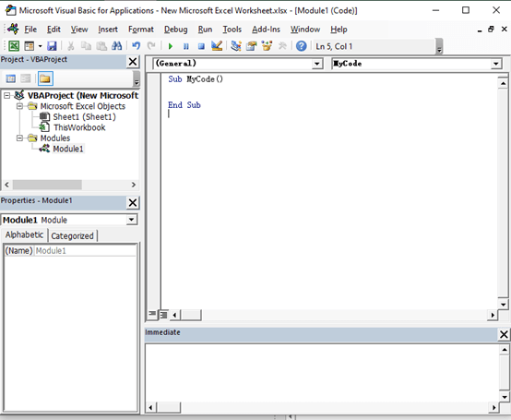Open the Window menu
The image size is (511, 420).
point(305,30)
